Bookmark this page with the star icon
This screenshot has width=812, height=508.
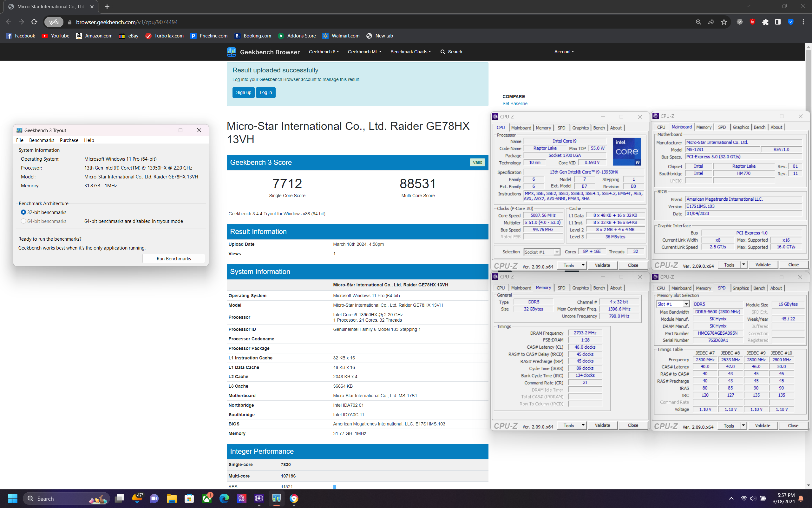coord(724,22)
